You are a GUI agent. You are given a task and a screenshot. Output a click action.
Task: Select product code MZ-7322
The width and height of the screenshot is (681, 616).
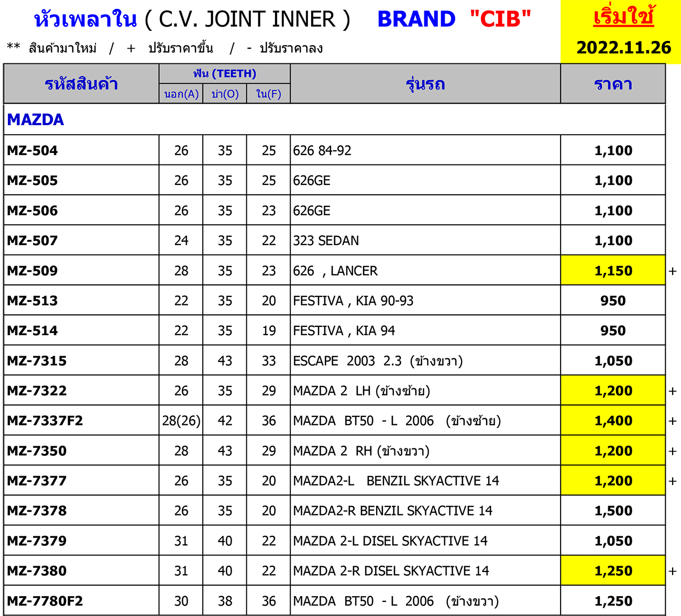click(37, 391)
